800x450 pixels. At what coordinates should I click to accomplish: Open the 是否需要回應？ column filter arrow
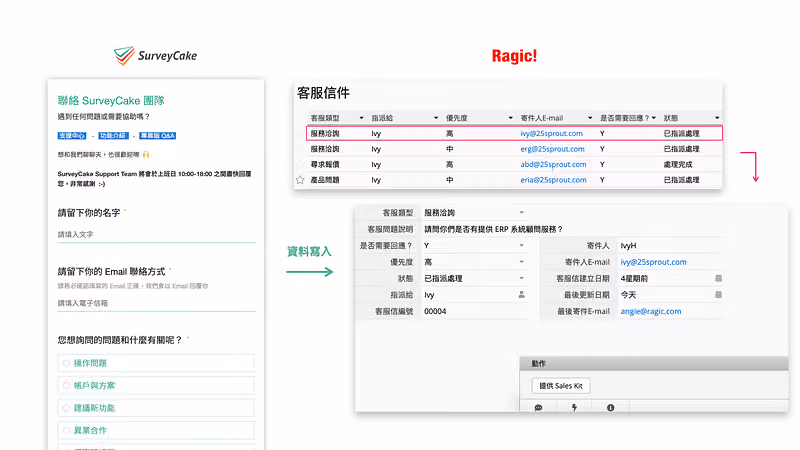tap(654, 118)
